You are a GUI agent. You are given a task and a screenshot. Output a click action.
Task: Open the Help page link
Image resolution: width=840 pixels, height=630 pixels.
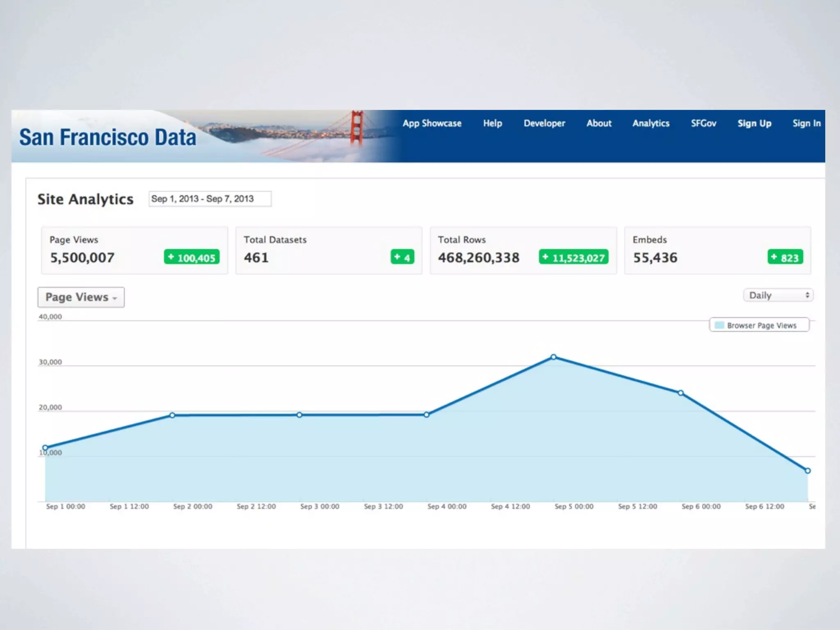coord(492,123)
